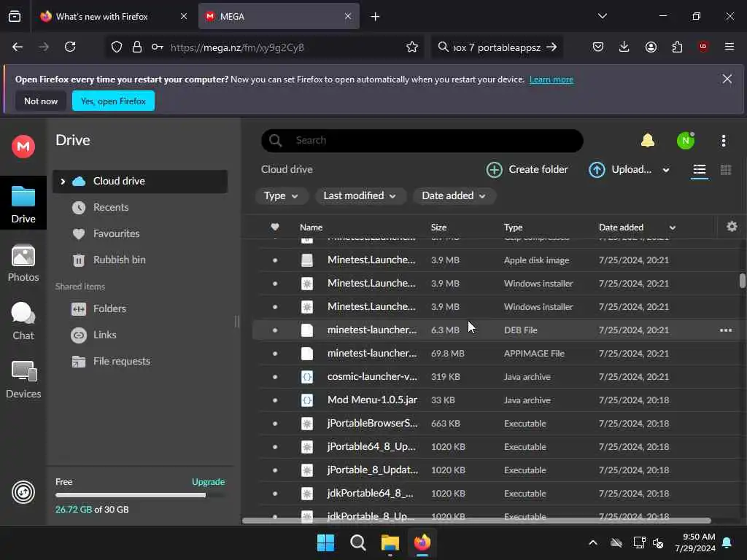The height and width of the screenshot is (560, 747).
Task: Sort by favourites heart column header
Action: pos(275,227)
